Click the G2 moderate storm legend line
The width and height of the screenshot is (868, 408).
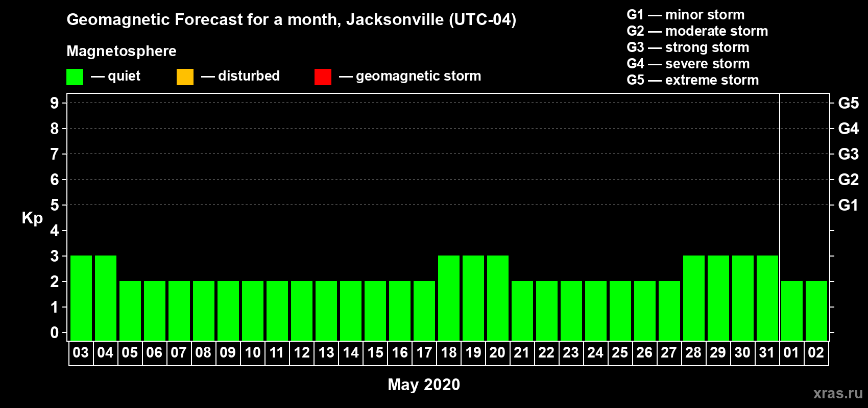coord(697,31)
